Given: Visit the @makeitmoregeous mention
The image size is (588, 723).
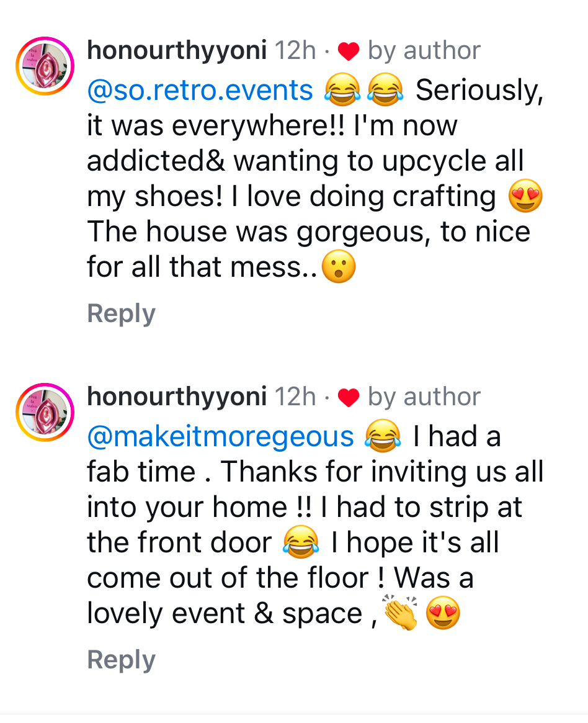Looking at the screenshot, I should (220, 436).
